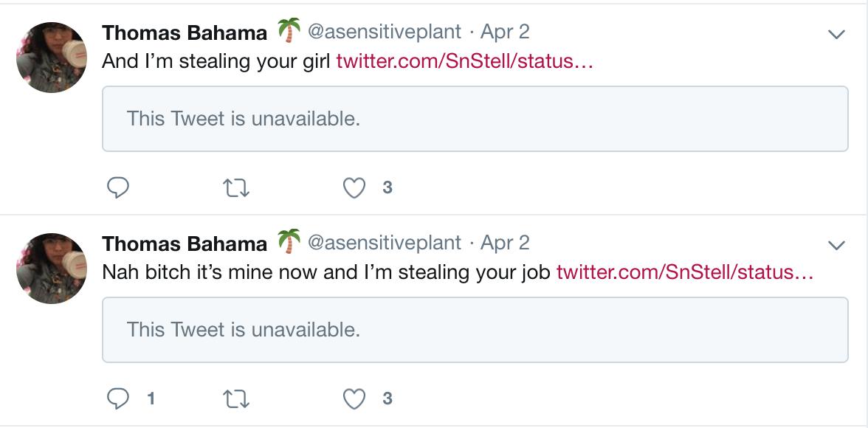Retweet the "stealing your girl" tweet

[236, 188]
